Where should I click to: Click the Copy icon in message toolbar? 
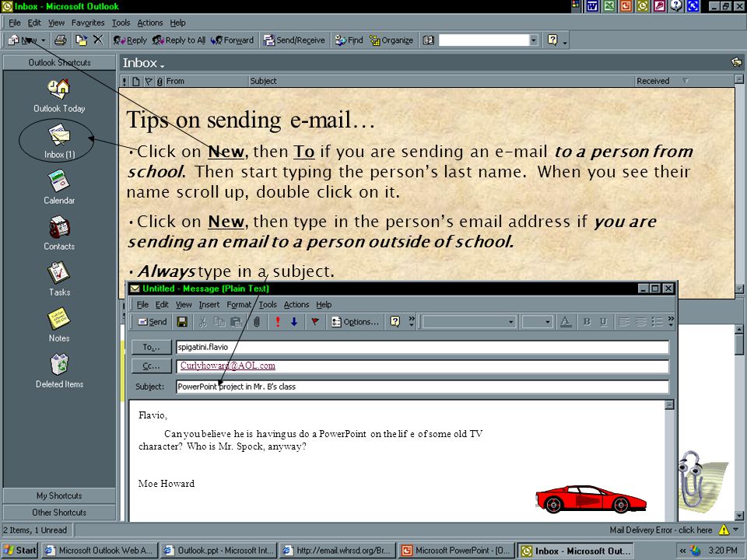[219, 322]
